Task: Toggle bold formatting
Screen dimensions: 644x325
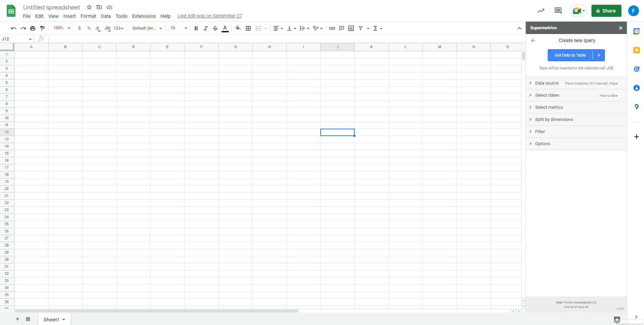Action: click(196, 28)
